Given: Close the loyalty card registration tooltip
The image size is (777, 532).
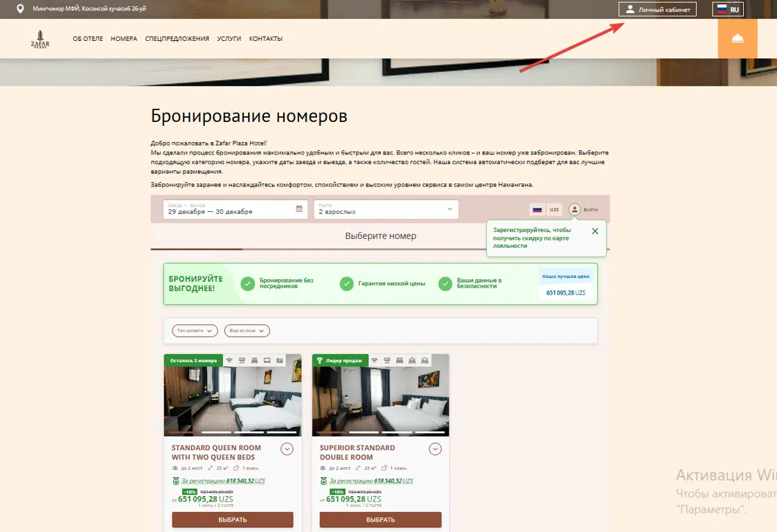Looking at the screenshot, I should pyautogui.click(x=595, y=231).
